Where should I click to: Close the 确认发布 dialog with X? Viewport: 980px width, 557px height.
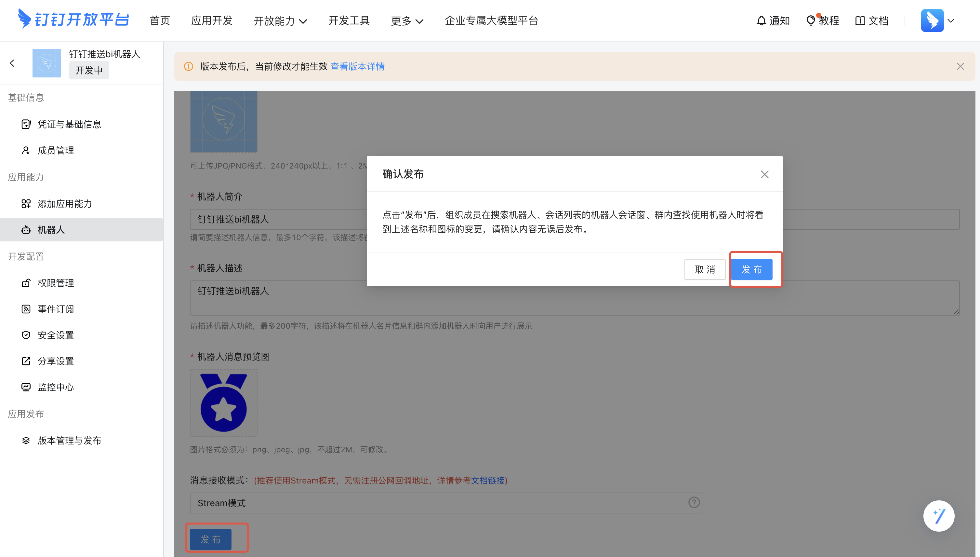pos(764,174)
